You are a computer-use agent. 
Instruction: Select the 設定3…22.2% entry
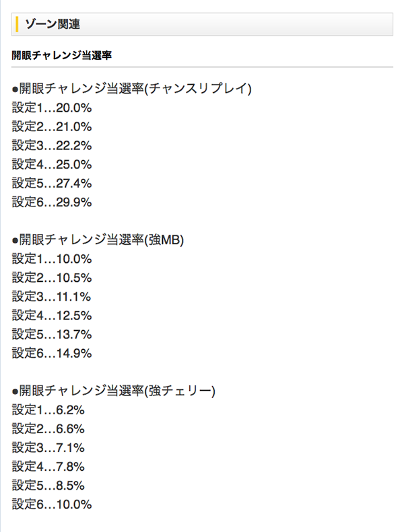pyautogui.click(x=52, y=145)
